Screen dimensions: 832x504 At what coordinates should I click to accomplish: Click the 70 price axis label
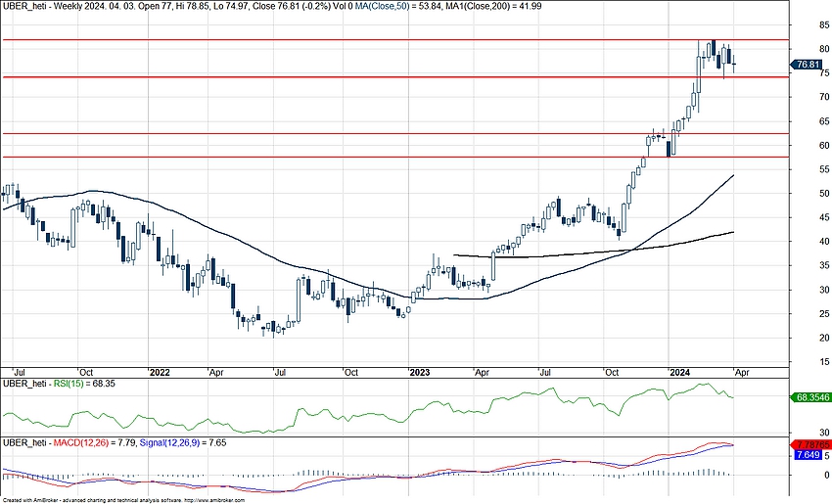pyautogui.click(x=824, y=97)
